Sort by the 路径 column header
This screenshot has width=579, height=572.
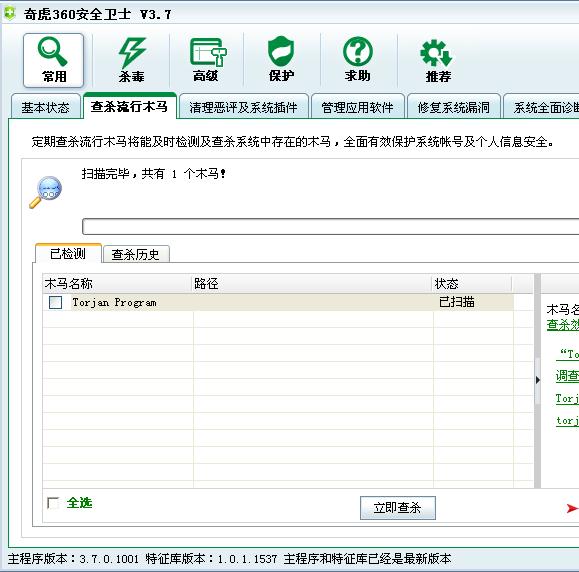(x=312, y=284)
